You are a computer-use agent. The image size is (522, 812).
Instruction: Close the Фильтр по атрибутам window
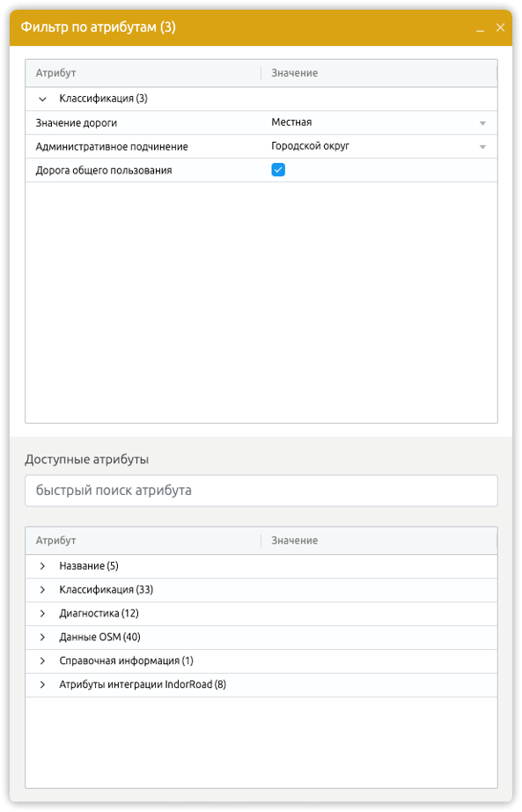(x=500, y=27)
